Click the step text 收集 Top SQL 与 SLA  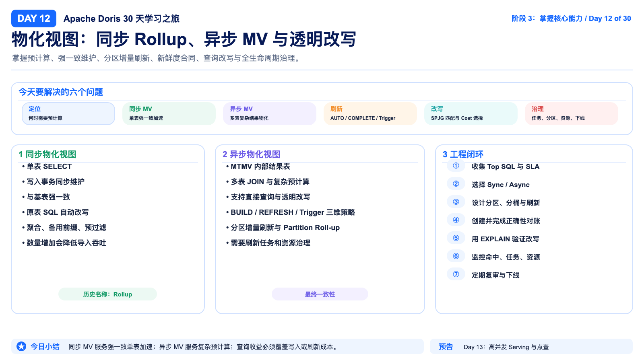pyautogui.click(x=506, y=167)
